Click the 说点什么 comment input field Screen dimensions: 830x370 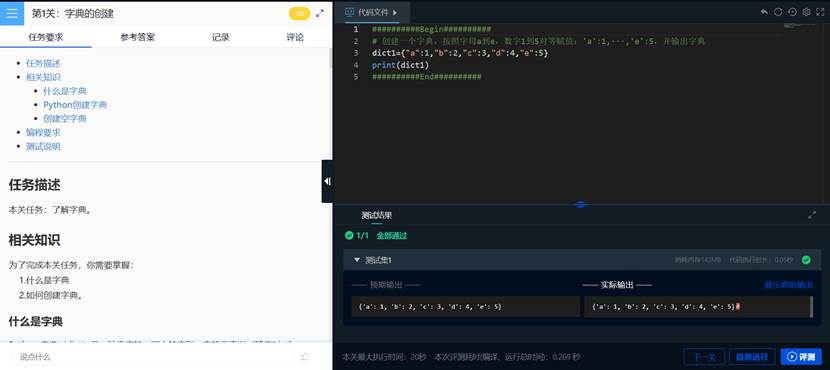click(152, 357)
